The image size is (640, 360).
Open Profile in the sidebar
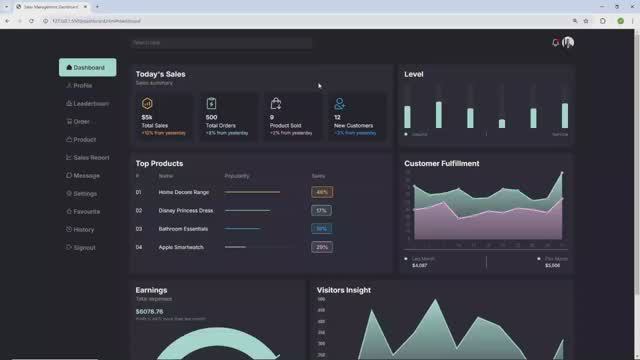click(79, 85)
